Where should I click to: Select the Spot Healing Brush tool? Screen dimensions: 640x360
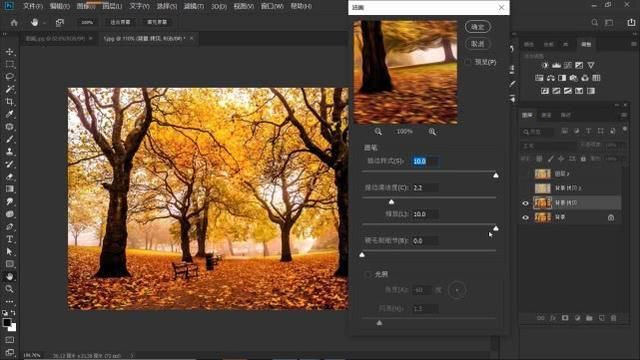(x=9, y=127)
